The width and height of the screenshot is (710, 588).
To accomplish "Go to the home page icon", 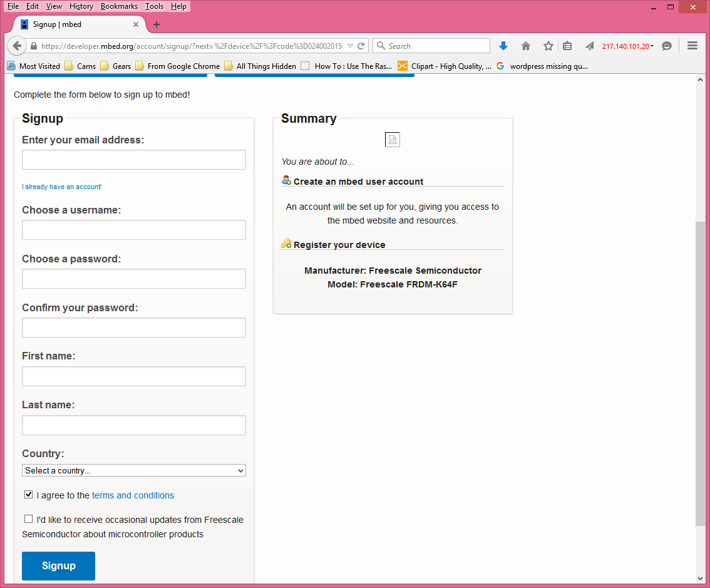I will coord(526,46).
